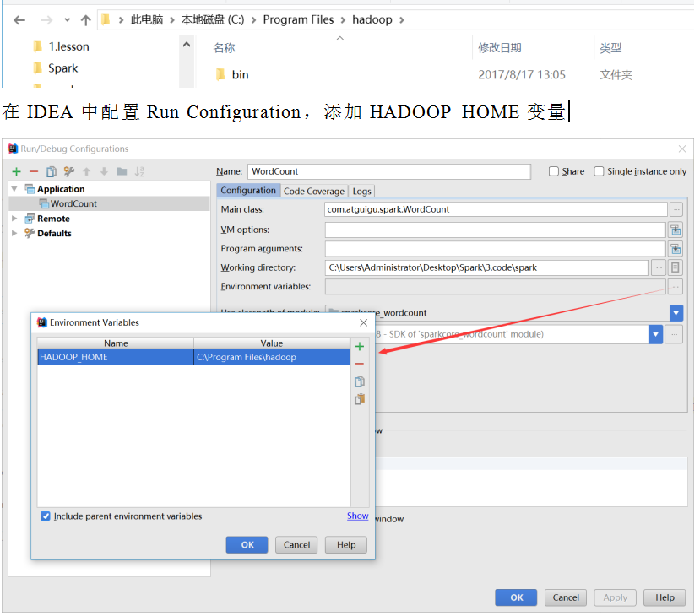This screenshot has width=700, height=616.
Task: Click OK in Run/Debug Configurations
Action: click(516, 597)
